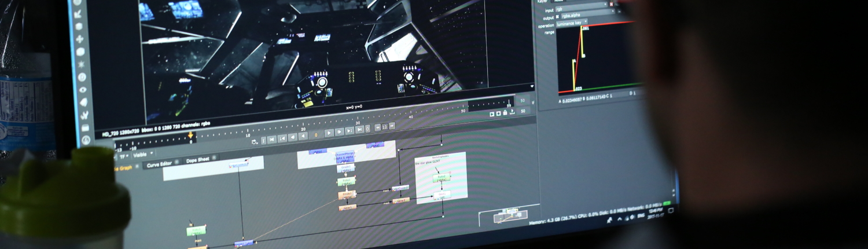Click the play forward button
This screenshot has height=249, width=868.
pyautogui.click(x=329, y=133)
